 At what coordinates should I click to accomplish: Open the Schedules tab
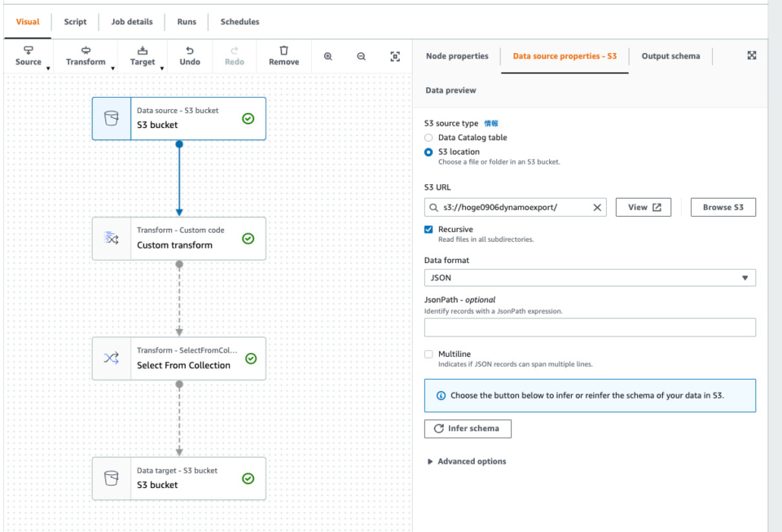(239, 21)
